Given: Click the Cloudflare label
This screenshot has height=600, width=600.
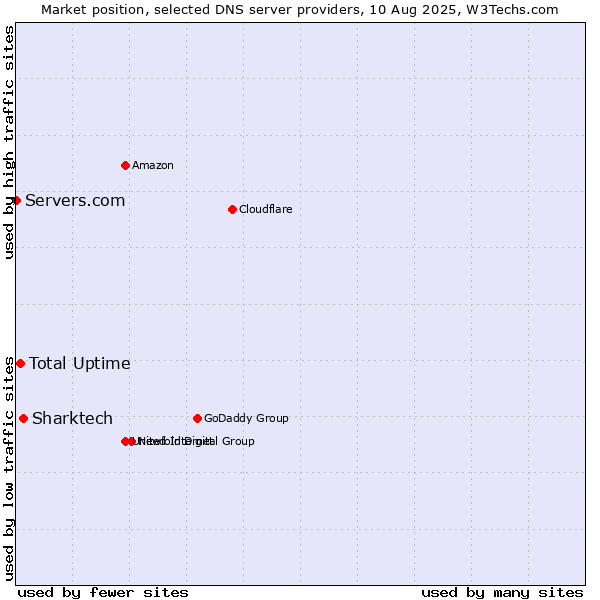Looking at the screenshot, I should tap(266, 209).
